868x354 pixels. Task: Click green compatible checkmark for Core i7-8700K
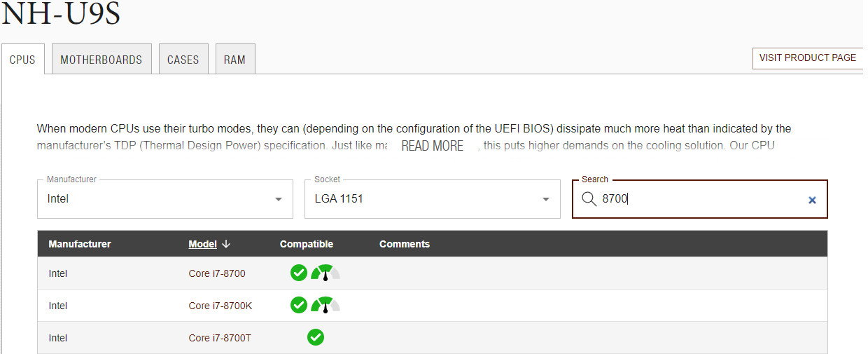(x=299, y=305)
